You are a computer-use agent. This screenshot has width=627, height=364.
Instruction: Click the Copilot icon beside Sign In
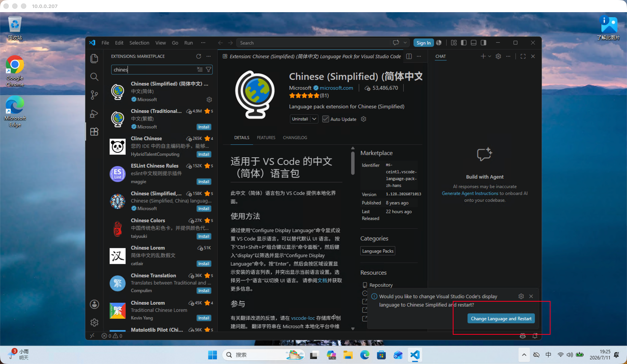click(x=439, y=43)
